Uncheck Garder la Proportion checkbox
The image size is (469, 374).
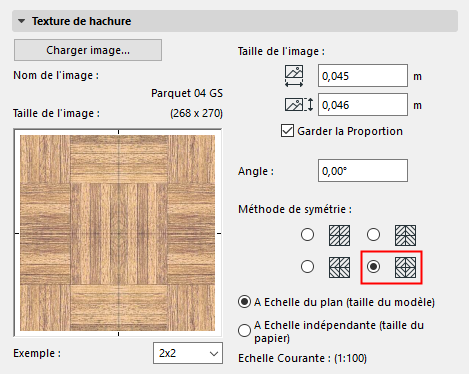[287, 131]
